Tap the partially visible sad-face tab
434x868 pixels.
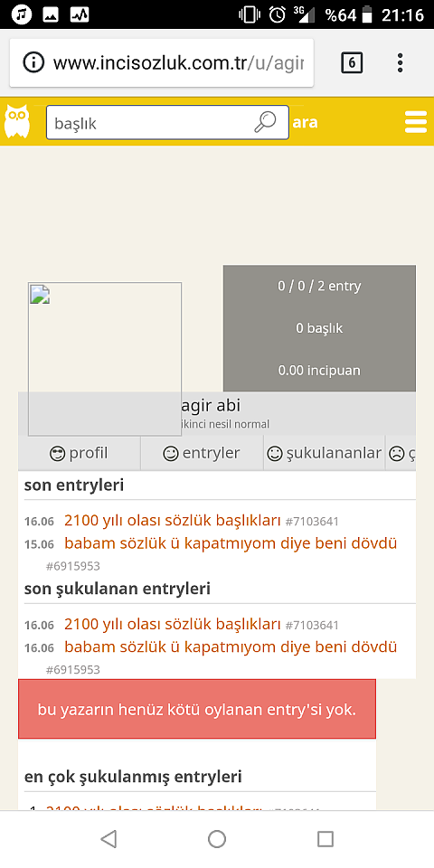click(x=401, y=453)
